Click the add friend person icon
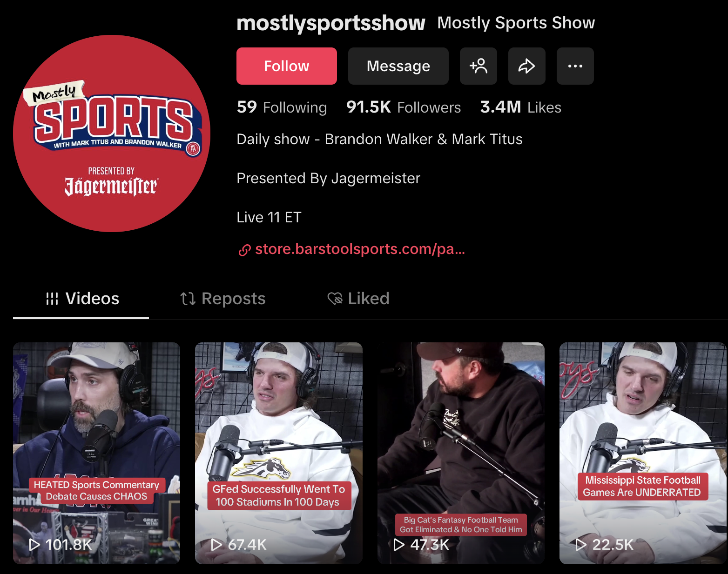 479,66
